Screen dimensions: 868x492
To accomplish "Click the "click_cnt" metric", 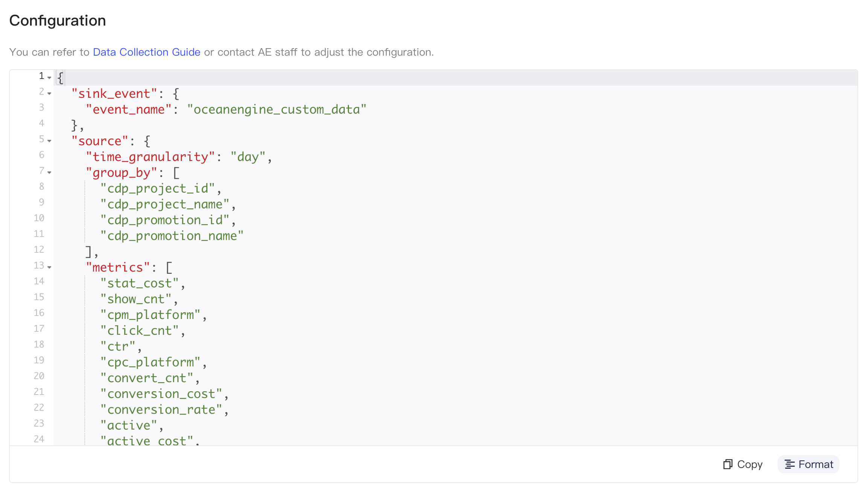I will pos(139,331).
